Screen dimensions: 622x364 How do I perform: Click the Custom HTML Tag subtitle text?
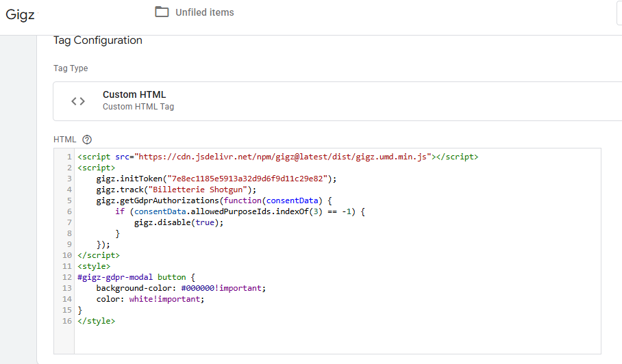click(x=138, y=107)
